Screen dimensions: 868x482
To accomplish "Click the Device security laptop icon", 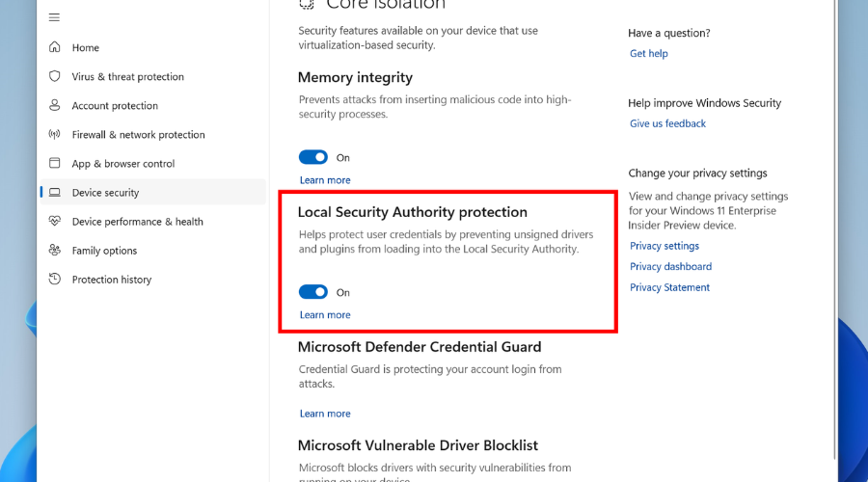I will 54,193.
